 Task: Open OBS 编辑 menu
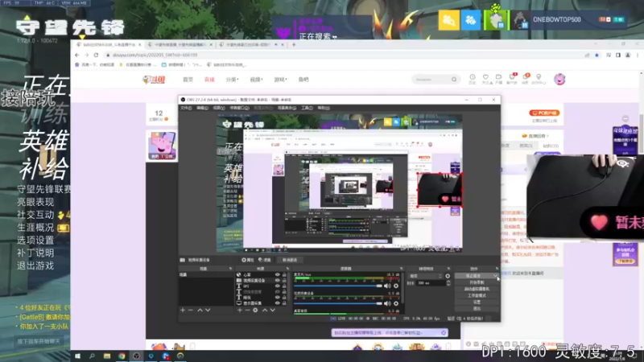point(202,108)
